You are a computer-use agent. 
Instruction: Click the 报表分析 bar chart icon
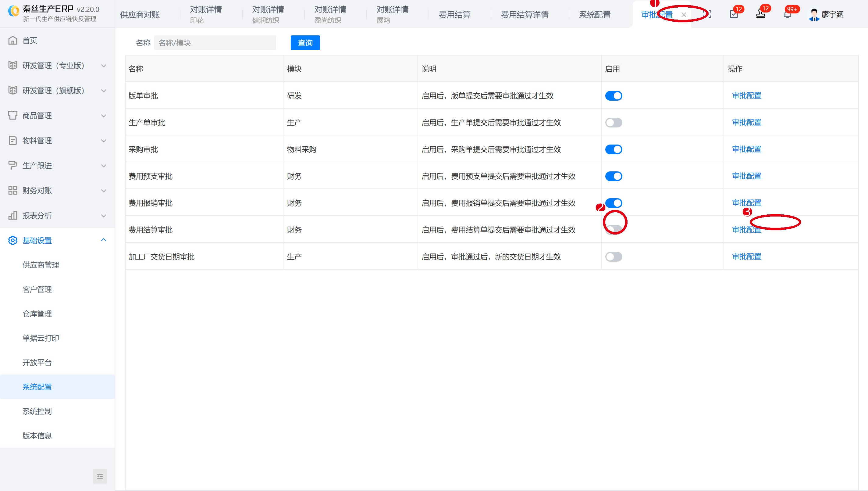coord(13,215)
